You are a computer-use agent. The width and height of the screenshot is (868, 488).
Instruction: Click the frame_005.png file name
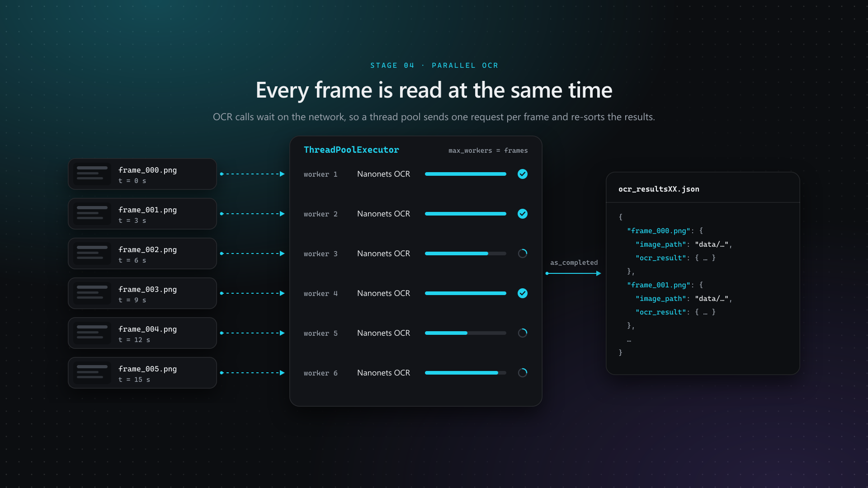pyautogui.click(x=147, y=369)
